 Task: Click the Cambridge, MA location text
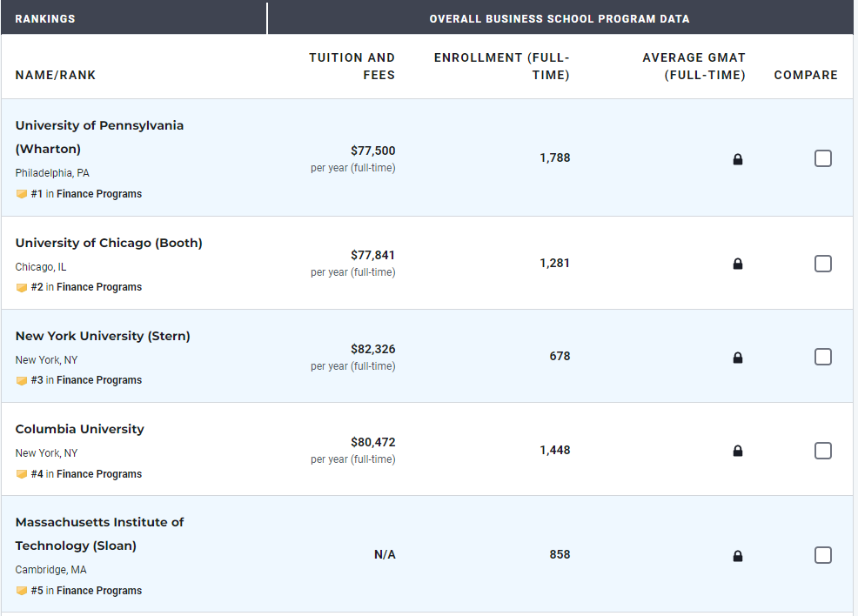50,570
